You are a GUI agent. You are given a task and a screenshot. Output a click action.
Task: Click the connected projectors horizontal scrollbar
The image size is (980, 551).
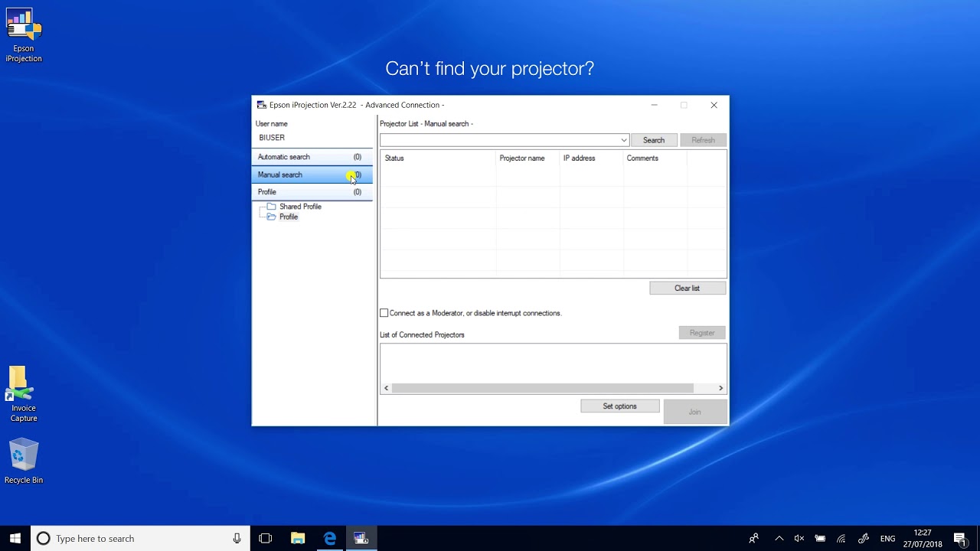point(543,388)
